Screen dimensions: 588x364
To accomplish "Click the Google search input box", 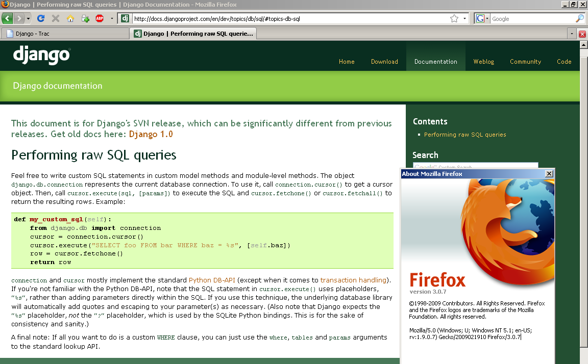I will (x=532, y=19).
